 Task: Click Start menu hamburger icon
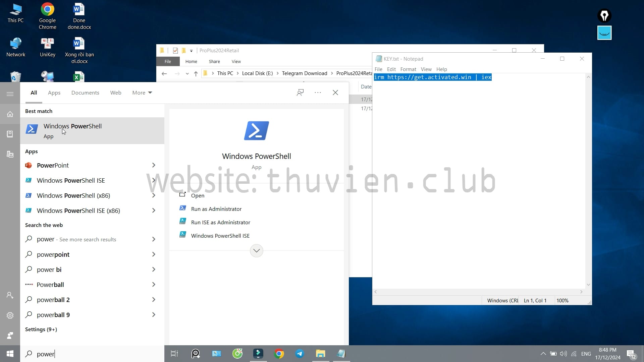10,94
